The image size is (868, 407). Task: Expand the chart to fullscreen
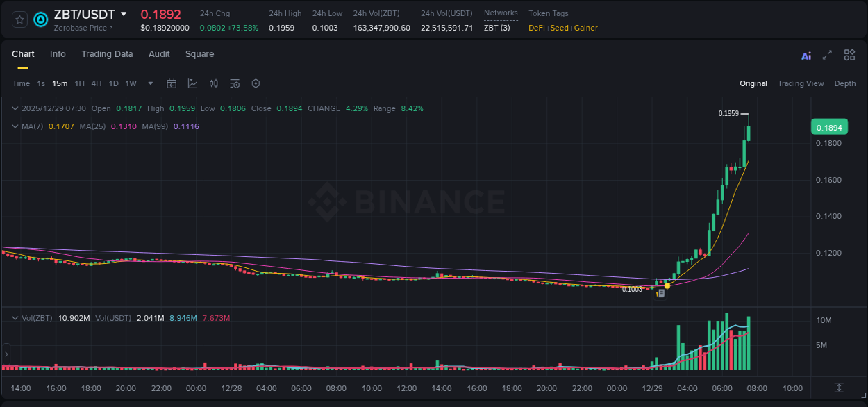826,55
